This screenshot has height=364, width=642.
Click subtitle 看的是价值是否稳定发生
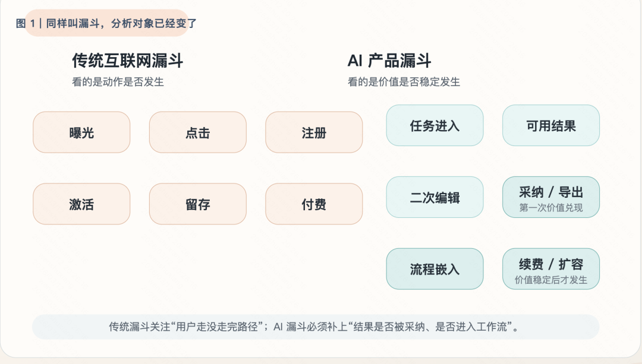pyautogui.click(x=404, y=82)
